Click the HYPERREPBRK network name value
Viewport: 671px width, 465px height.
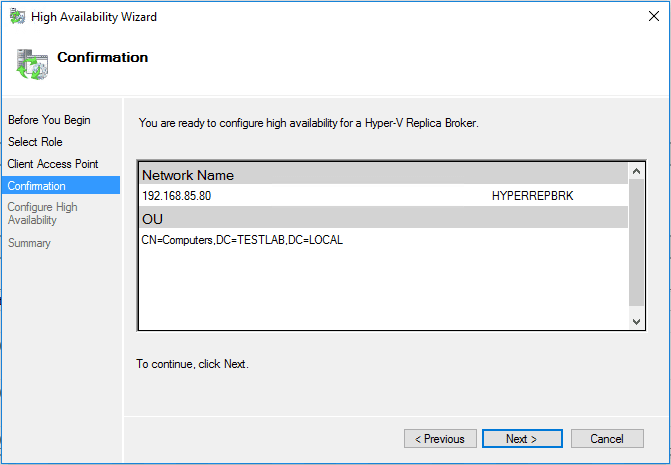(x=532, y=196)
